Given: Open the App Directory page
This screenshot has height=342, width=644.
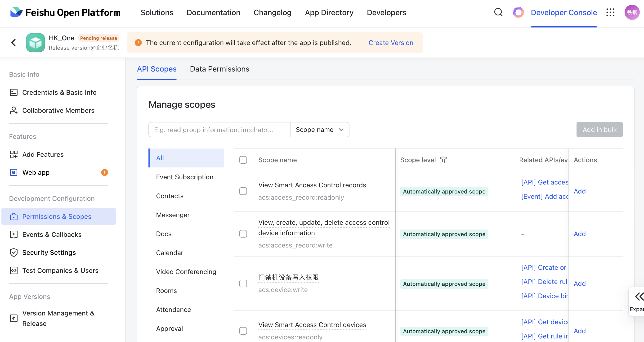Looking at the screenshot, I should [x=329, y=13].
